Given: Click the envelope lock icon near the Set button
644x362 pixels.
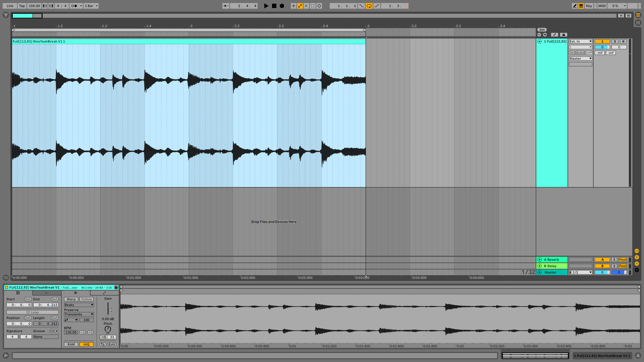Looking at the screenshot, I should tap(564, 35).
